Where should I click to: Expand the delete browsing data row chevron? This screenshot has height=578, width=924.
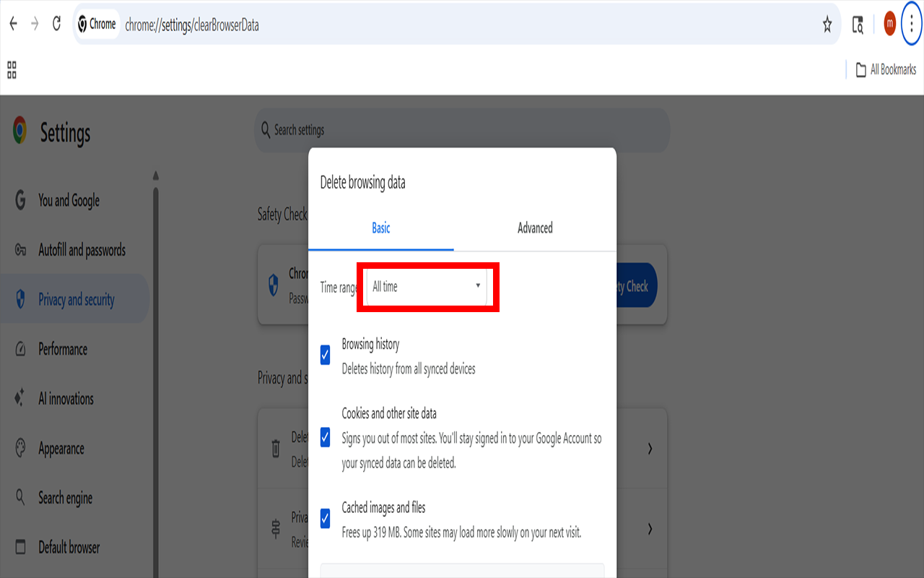[650, 449]
